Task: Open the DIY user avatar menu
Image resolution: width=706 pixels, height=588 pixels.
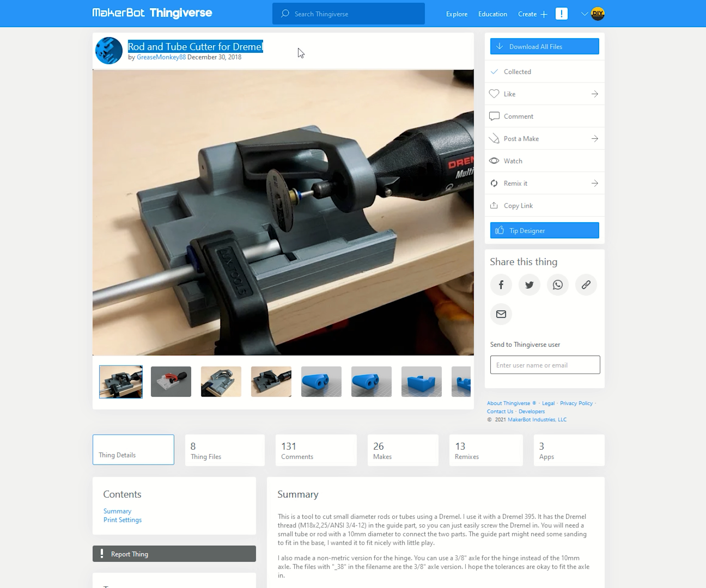Action: coord(598,14)
